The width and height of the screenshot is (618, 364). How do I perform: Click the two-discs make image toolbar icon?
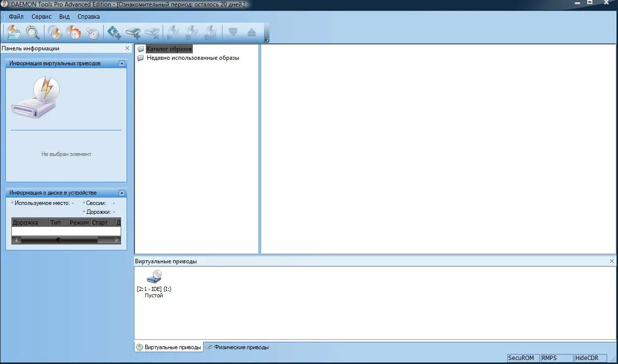pos(54,33)
